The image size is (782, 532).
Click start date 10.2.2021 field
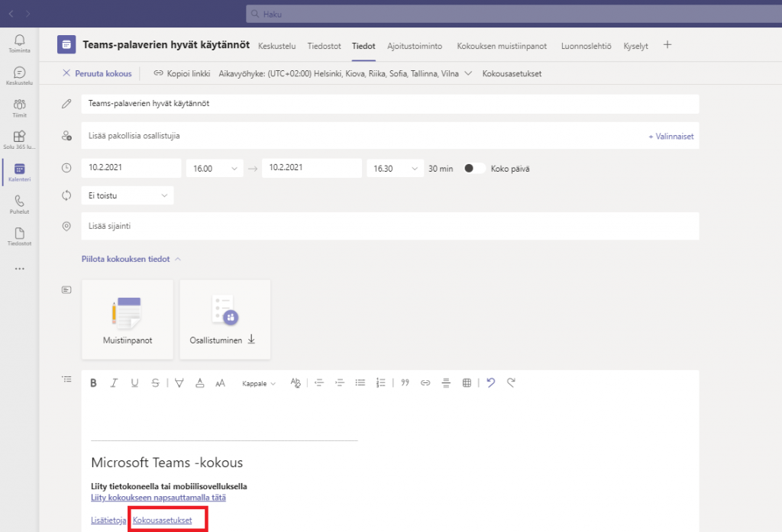(x=131, y=168)
